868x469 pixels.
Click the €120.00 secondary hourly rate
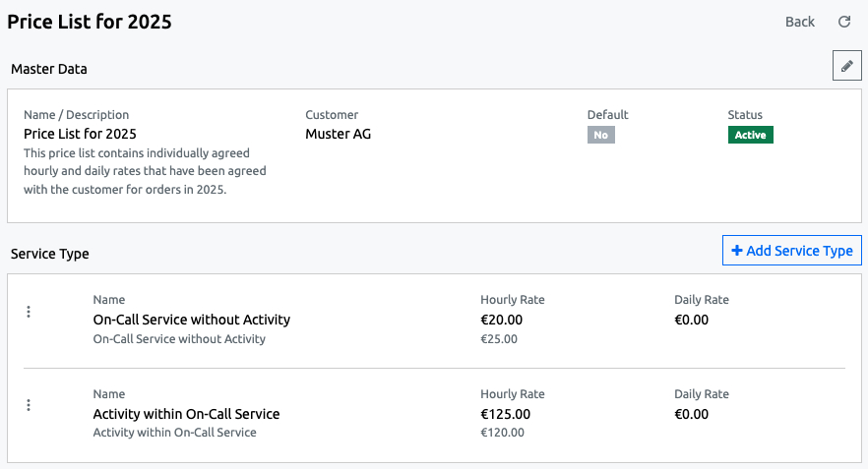coord(502,433)
